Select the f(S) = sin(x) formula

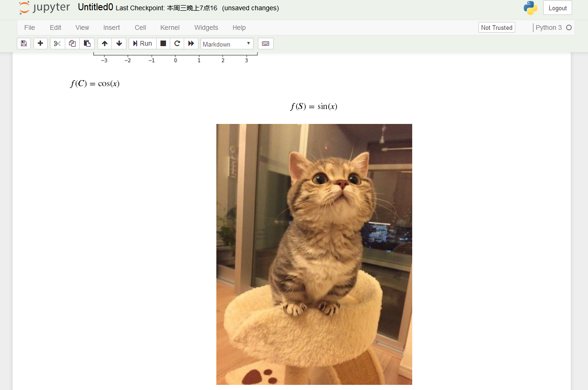(x=314, y=107)
